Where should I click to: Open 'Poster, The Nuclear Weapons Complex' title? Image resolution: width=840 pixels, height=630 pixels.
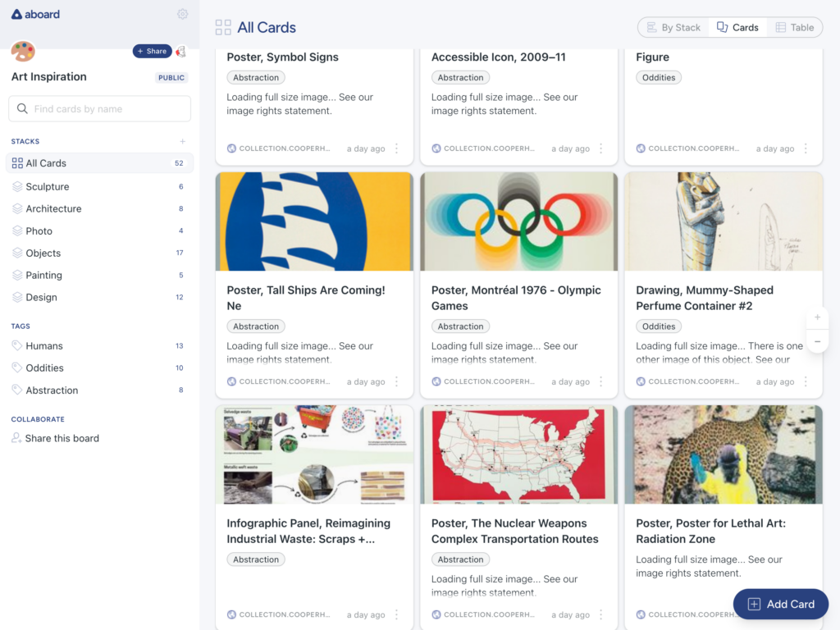pyautogui.click(x=515, y=531)
